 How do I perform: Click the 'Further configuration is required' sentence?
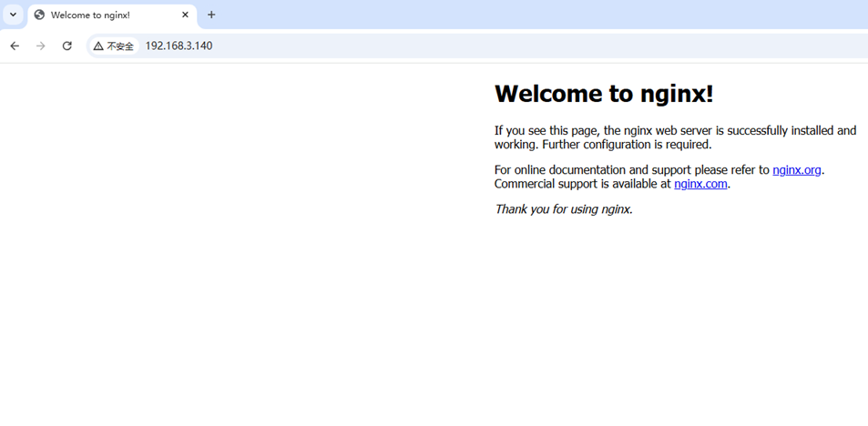(627, 145)
